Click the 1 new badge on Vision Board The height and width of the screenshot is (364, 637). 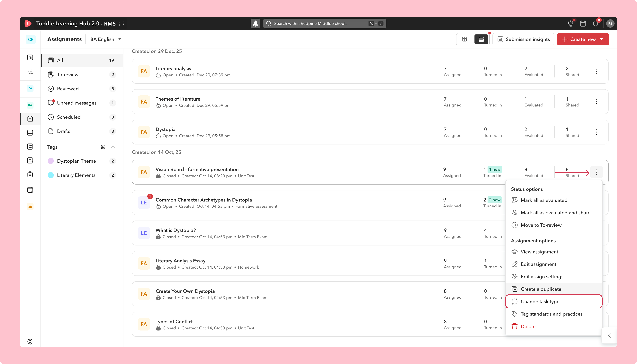click(x=495, y=169)
